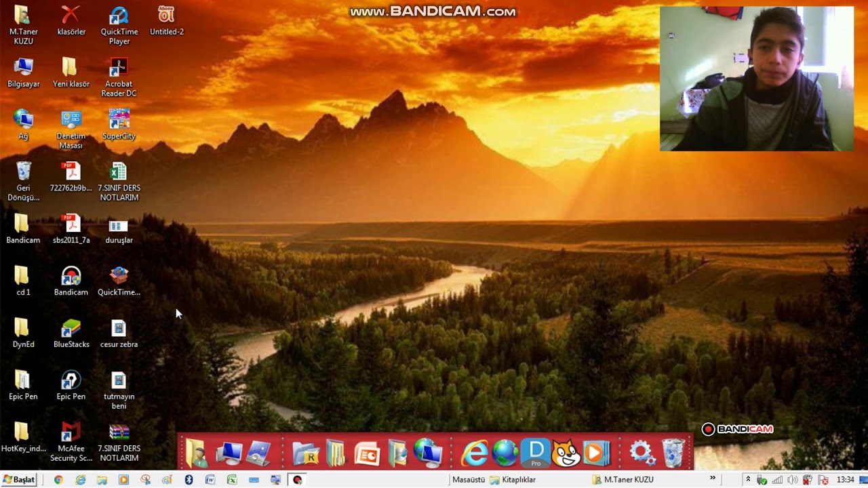This screenshot has width=868, height=488.
Task: Open the Ağ network icon
Action: pyautogui.click(x=24, y=125)
